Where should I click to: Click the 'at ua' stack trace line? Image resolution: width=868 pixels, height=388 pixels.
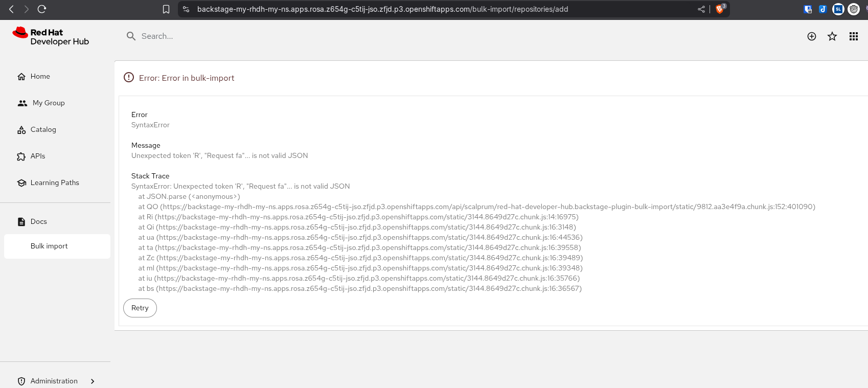(x=360, y=237)
